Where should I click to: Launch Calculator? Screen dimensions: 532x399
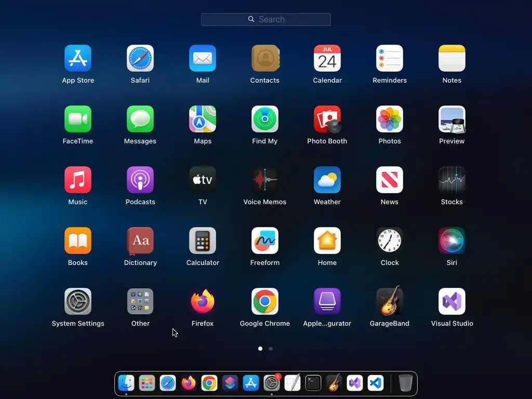tap(203, 240)
